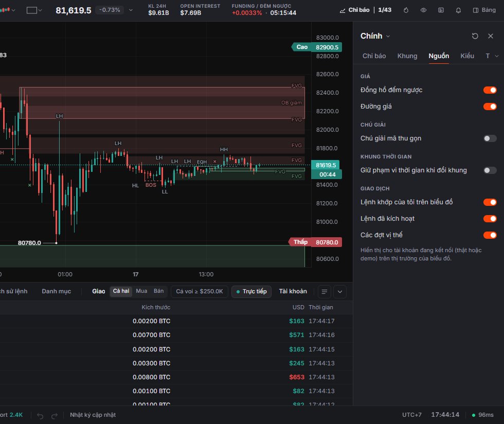Screen dimensions: 504x424
Task: Click the flame icon in top toolbar
Action: 406,10
